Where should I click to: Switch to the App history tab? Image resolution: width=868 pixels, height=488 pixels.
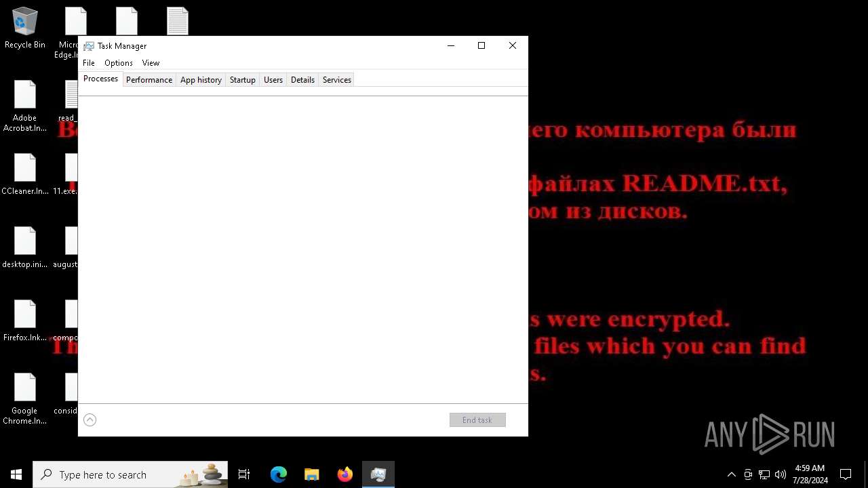pos(201,80)
